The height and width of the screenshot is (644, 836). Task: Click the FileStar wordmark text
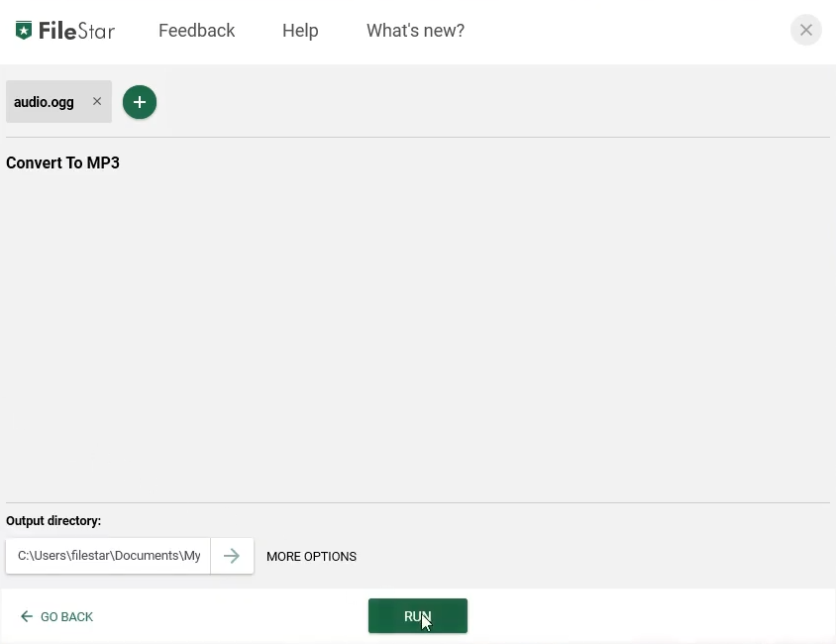click(x=76, y=31)
